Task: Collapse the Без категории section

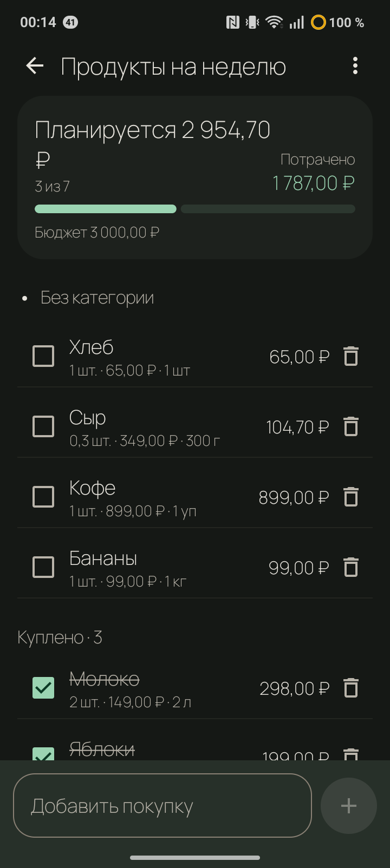Action: (88, 298)
